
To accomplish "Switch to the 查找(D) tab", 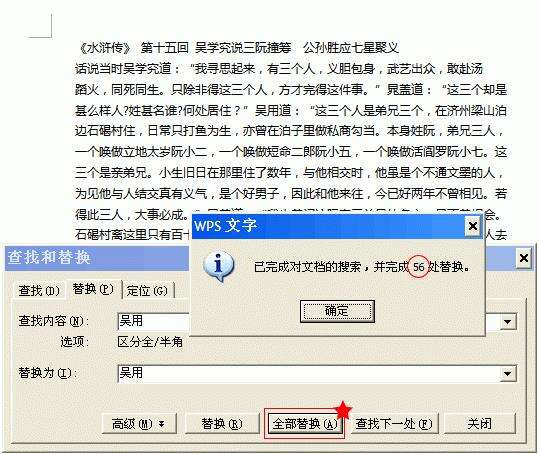I will 39,291.
